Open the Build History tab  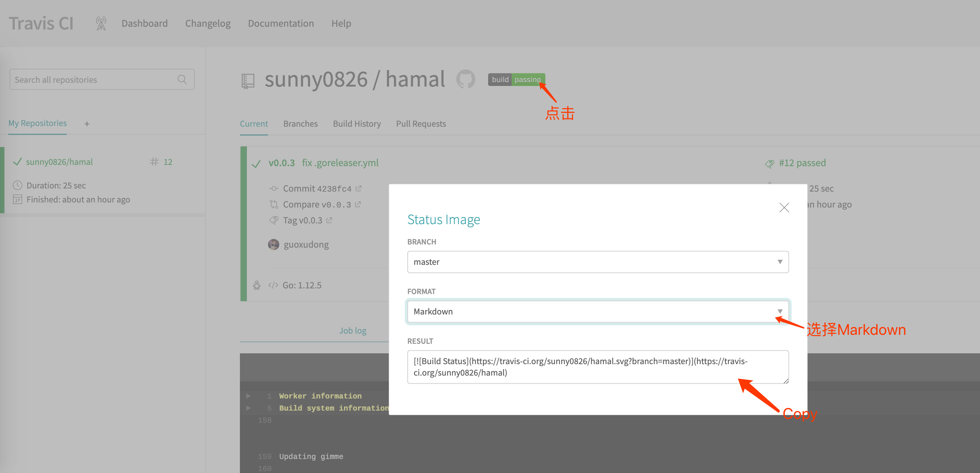[x=357, y=124]
